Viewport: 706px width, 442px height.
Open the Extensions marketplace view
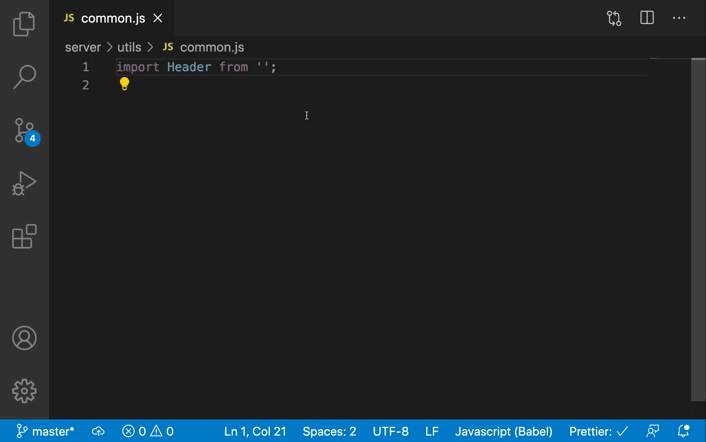pos(24,236)
